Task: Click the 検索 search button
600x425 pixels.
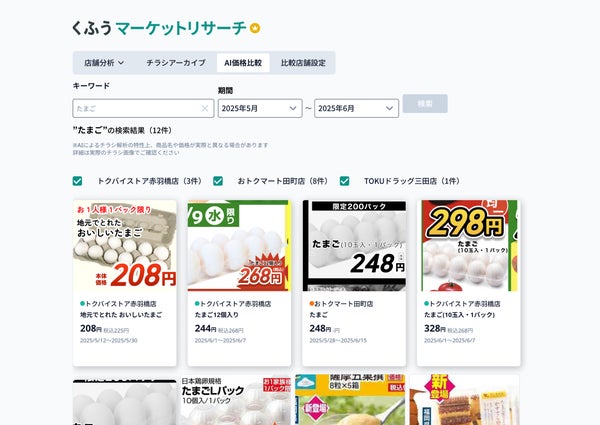Action: [x=425, y=104]
